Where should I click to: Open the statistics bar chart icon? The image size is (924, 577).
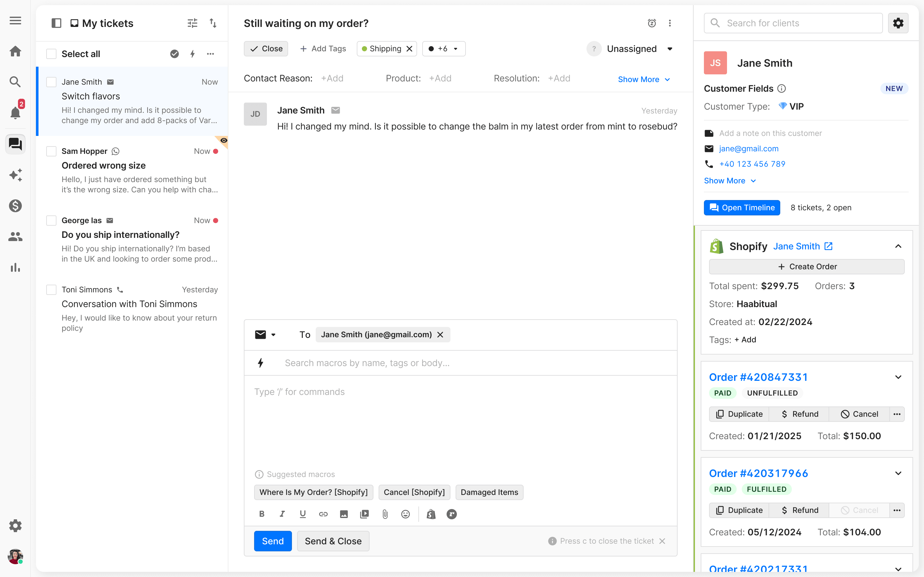pos(15,268)
